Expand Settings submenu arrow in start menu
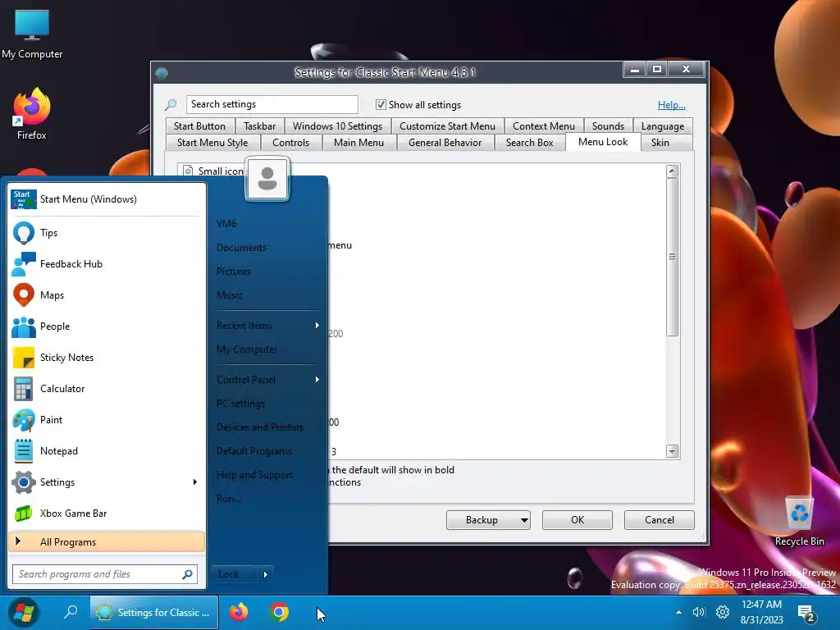The image size is (840, 630). [x=195, y=482]
